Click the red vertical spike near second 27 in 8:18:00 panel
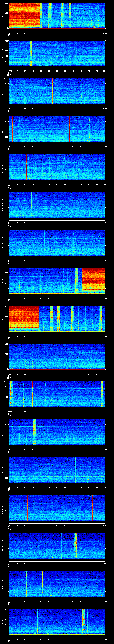Viewport: 114px width, 644px height. [x=52, y=91]
